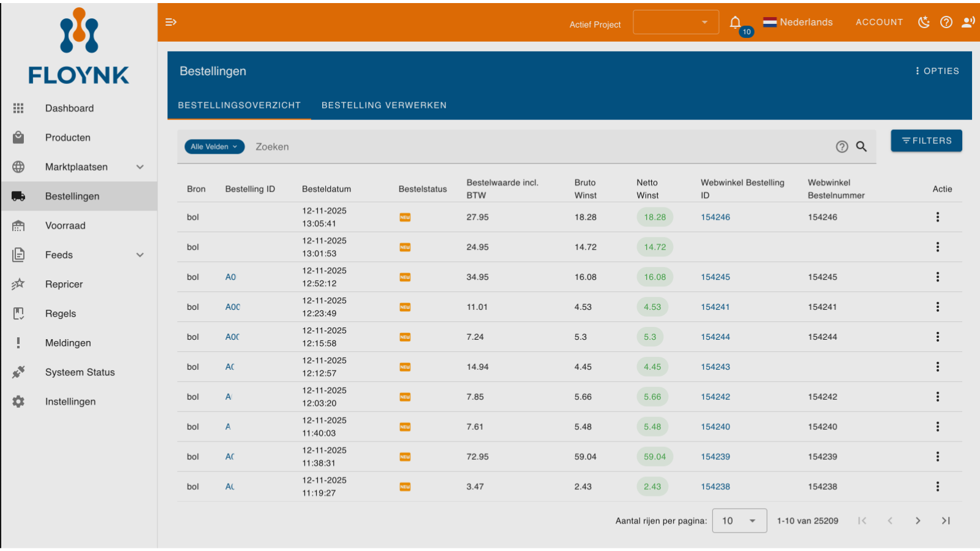Click the Filters button
980x551 pixels.
[926, 140]
